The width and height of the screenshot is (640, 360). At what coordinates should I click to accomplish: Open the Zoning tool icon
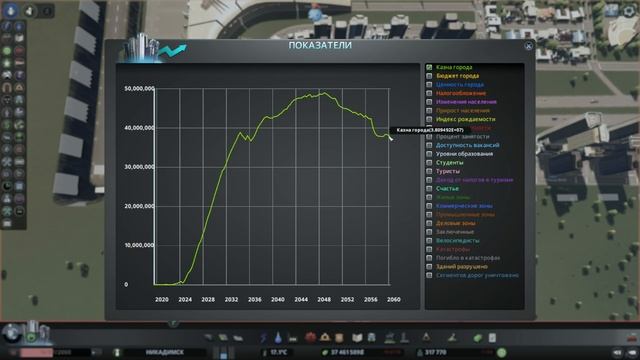(x=223, y=338)
